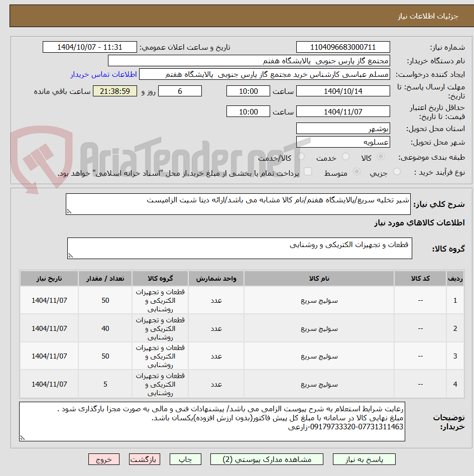
Task: Click the شماره نیاز field 1104096683000711
Action: pyautogui.click(x=343, y=47)
